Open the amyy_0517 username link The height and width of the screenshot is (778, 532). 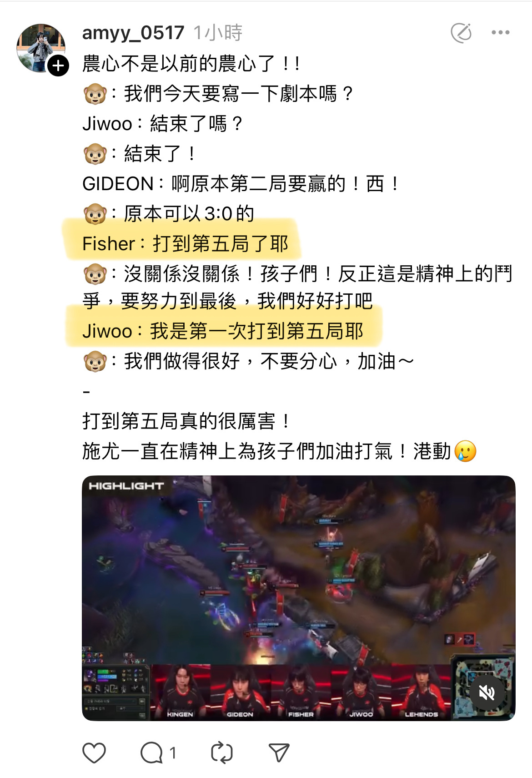(x=133, y=33)
